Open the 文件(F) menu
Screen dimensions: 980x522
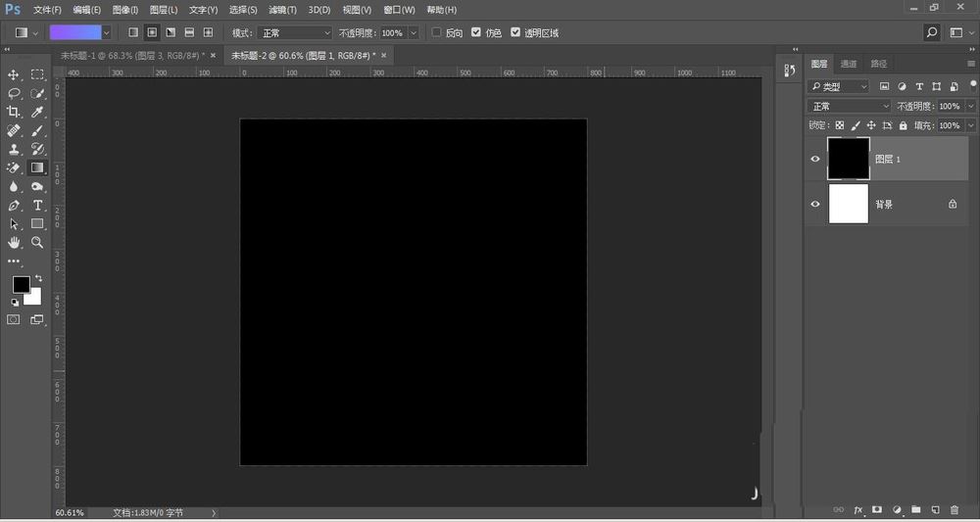pyautogui.click(x=47, y=10)
